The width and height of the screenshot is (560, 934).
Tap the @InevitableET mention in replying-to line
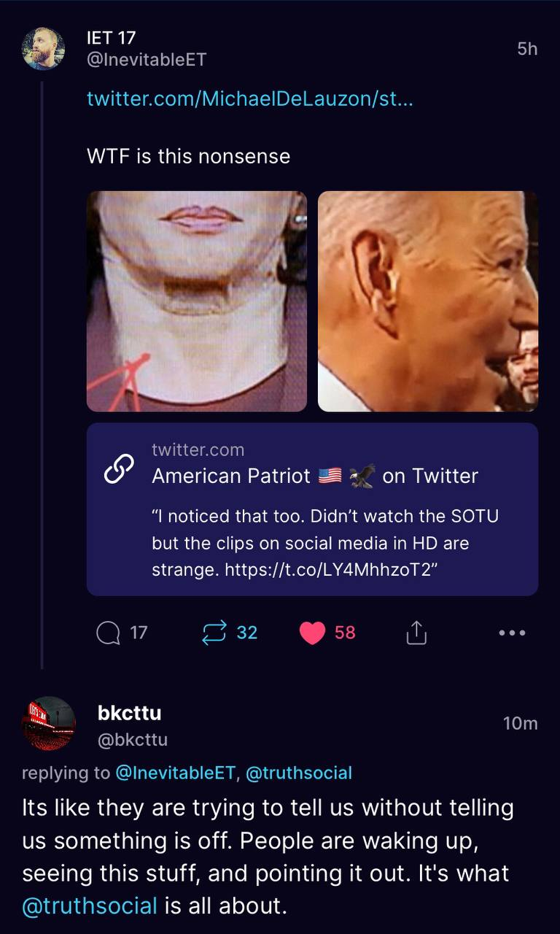(175, 773)
